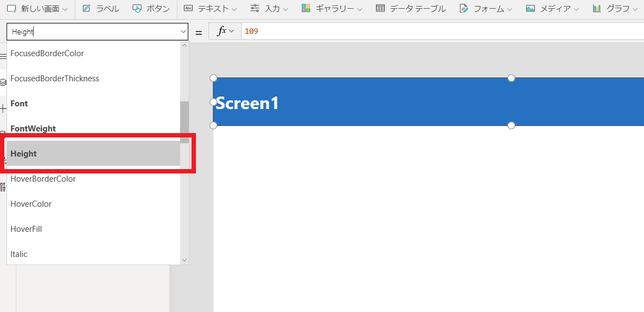
Task: Click the bottom-left resize handle of label
Action: point(213,125)
